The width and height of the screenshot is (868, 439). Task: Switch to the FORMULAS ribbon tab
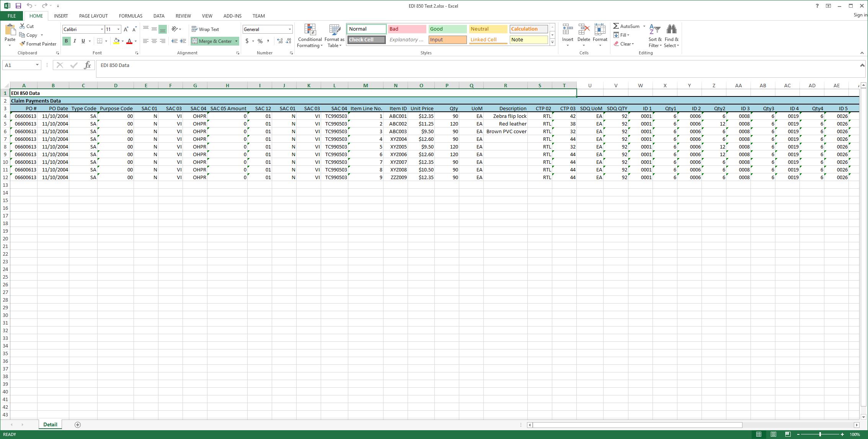131,16
